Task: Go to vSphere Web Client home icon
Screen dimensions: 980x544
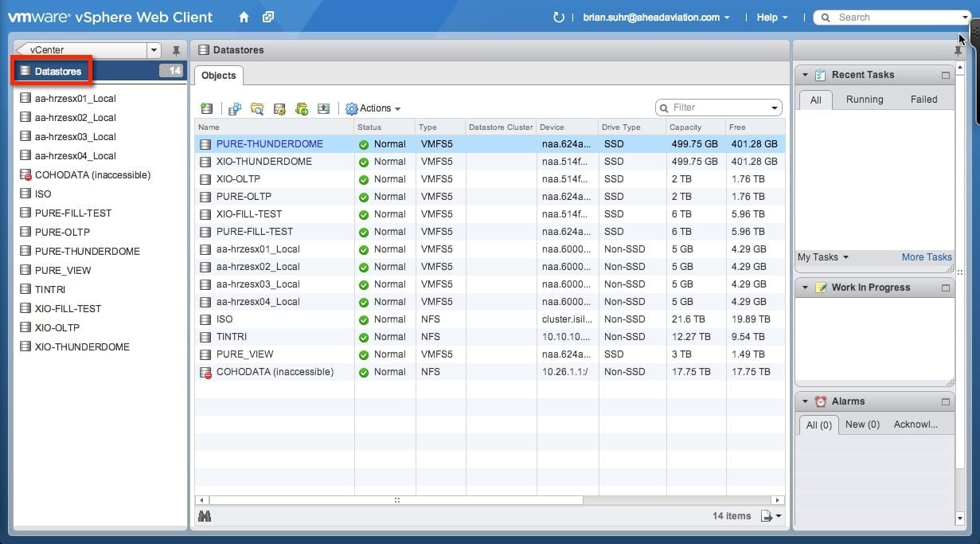Action: point(244,17)
